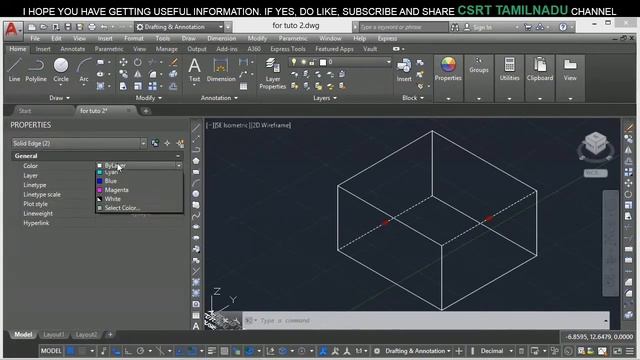This screenshot has width=640, height=360.
Task: Toggle Polar tracking in status bar
Action: tap(140, 351)
